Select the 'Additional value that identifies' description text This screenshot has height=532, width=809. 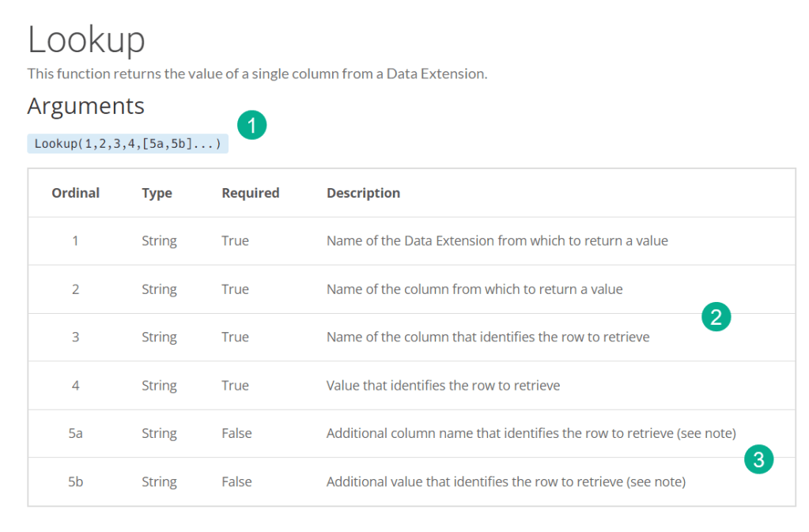[505, 481]
